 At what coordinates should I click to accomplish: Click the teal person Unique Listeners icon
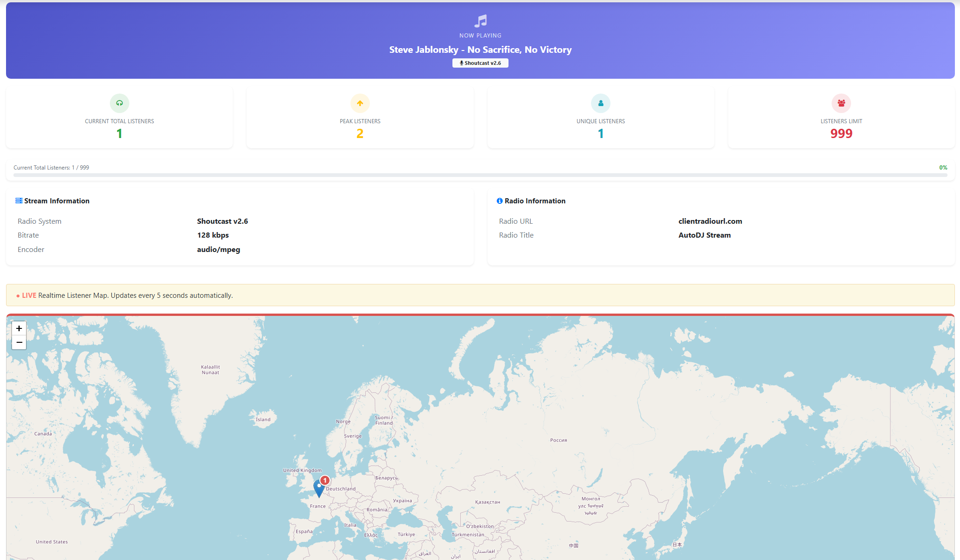[601, 103]
